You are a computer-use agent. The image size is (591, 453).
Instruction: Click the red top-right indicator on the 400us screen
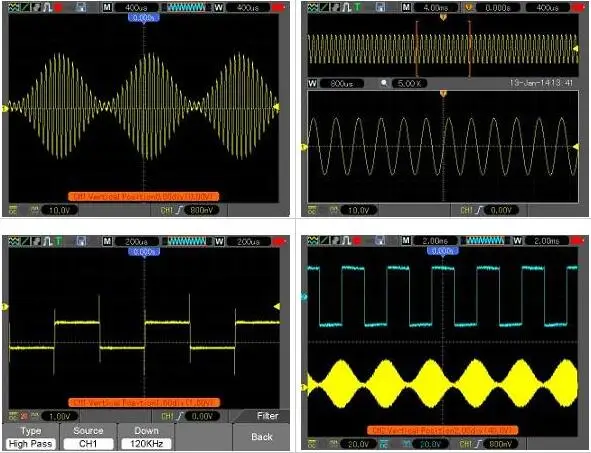point(278,7)
